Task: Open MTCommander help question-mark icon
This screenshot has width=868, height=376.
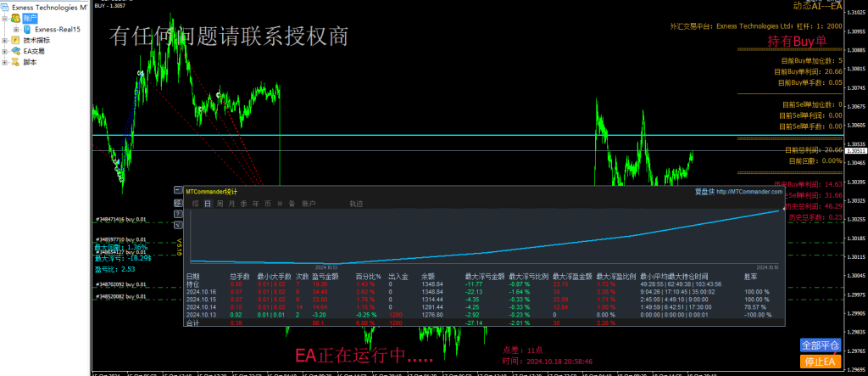Action: click(x=178, y=214)
